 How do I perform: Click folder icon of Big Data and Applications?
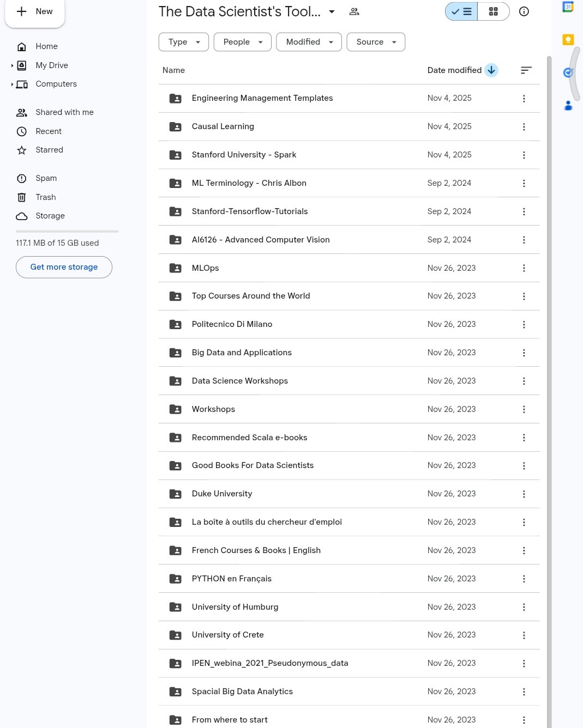click(x=176, y=353)
